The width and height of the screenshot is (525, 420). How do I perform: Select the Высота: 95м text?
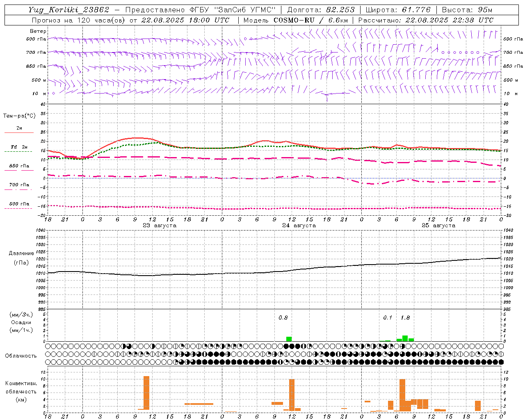pyautogui.click(x=467, y=10)
